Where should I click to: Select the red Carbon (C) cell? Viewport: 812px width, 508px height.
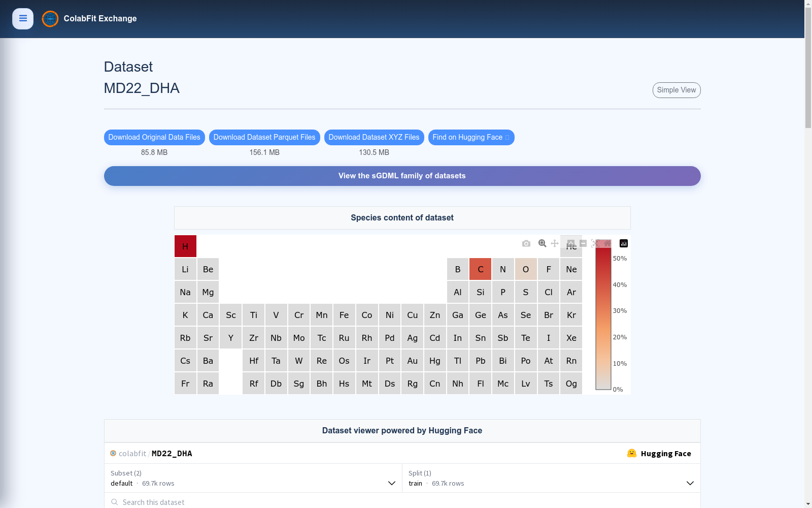click(481, 269)
